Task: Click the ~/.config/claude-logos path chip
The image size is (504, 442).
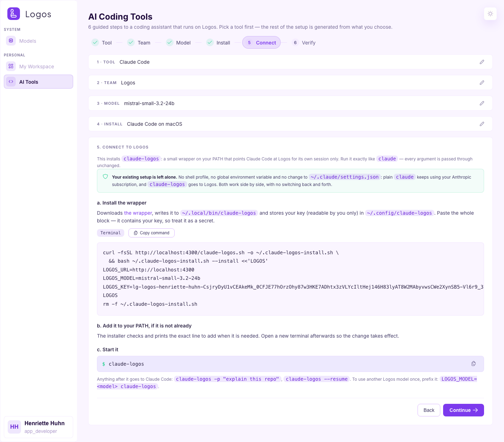Action: [x=399, y=213]
